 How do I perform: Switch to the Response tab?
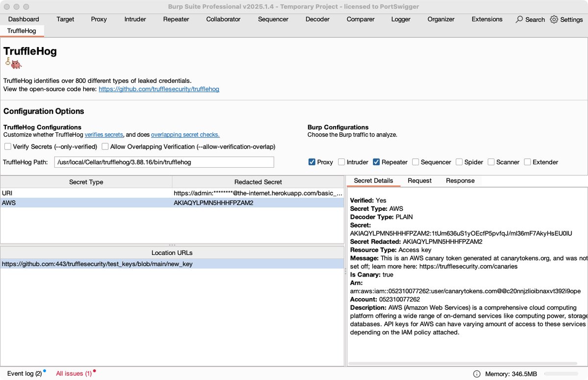(x=460, y=180)
